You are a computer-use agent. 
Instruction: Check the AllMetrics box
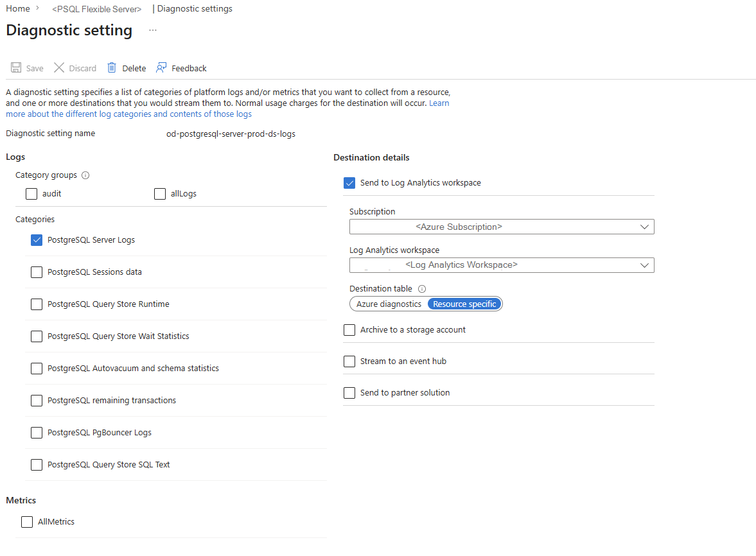[27, 522]
